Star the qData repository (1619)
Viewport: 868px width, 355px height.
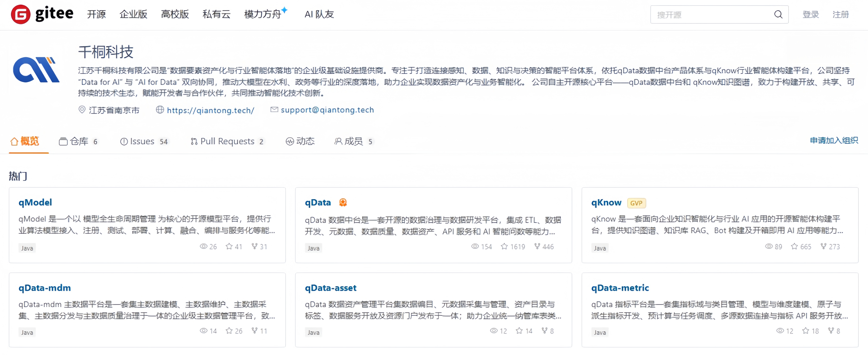(504, 246)
